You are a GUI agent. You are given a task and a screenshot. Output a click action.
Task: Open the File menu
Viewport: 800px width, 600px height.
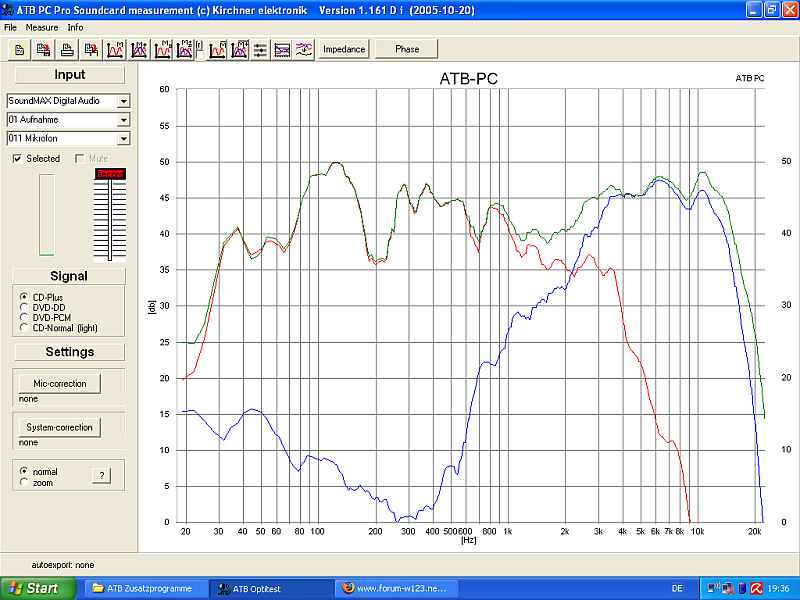pos(10,27)
